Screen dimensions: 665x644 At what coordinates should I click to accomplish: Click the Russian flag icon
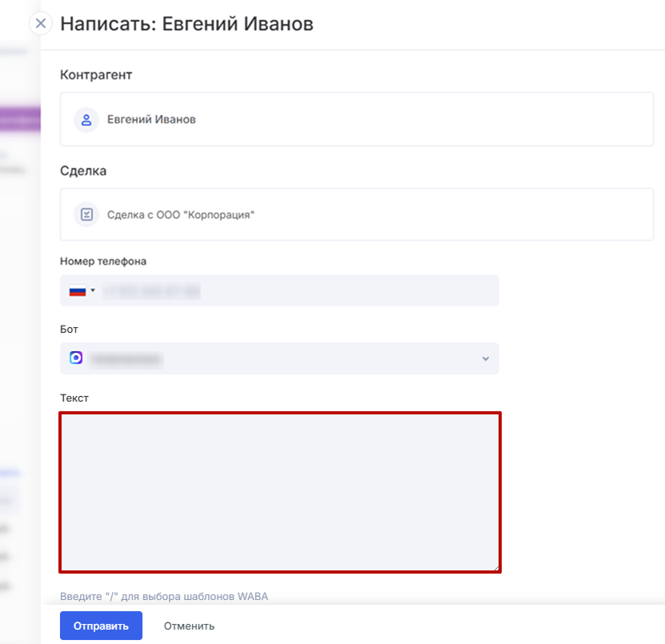(77, 291)
